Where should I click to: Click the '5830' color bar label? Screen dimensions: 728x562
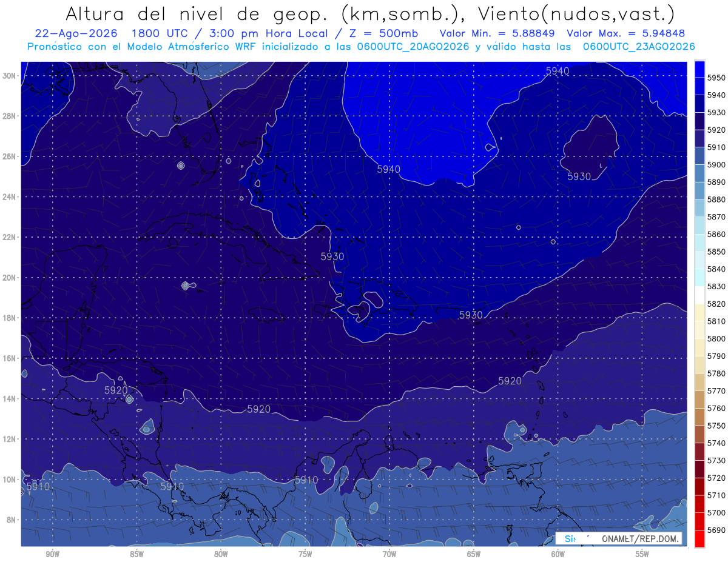716,286
